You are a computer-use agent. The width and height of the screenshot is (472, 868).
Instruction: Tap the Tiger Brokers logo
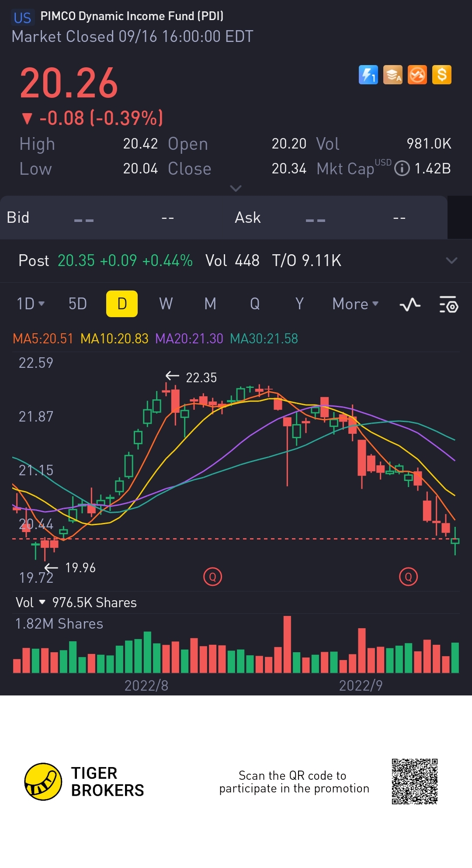[84, 782]
